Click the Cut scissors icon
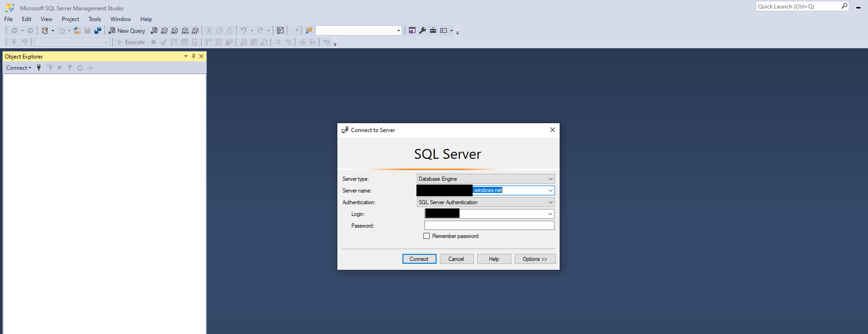 tap(209, 30)
